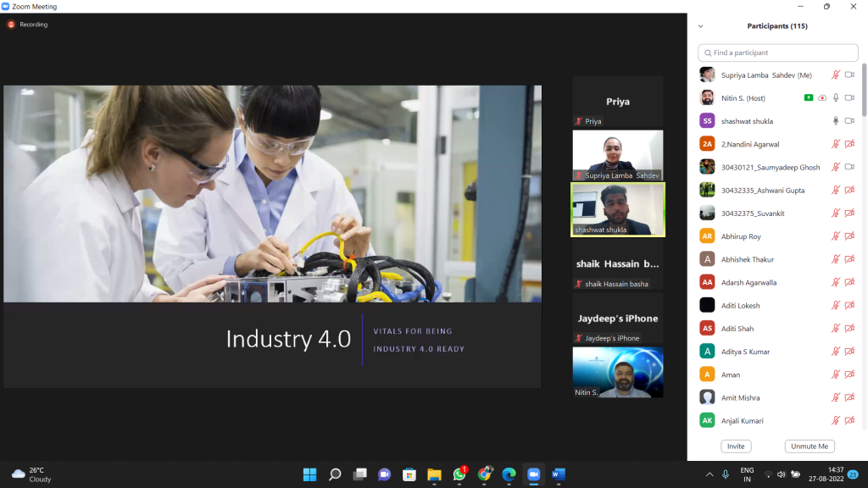
Task: Open Microsoft Word from taskbar
Action: pyautogui.click(x=559, y=474)
